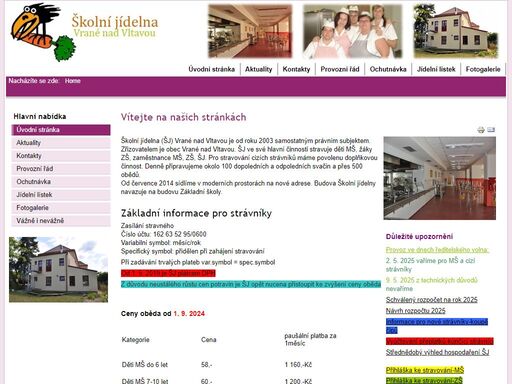
Task: Open Fotogalerie in top navigation bar
Action: pos(483,69)
